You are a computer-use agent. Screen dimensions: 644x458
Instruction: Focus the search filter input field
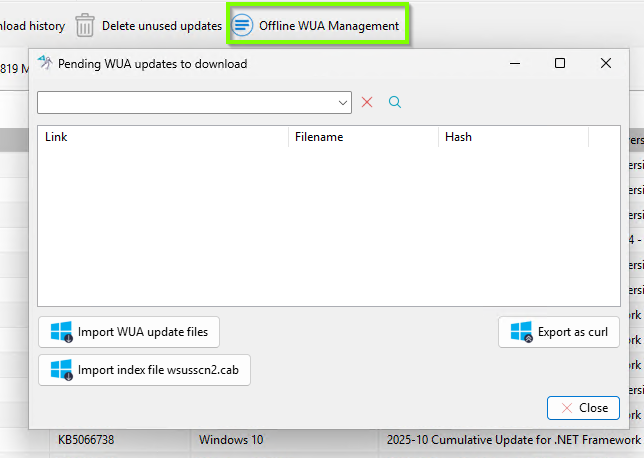194,103
